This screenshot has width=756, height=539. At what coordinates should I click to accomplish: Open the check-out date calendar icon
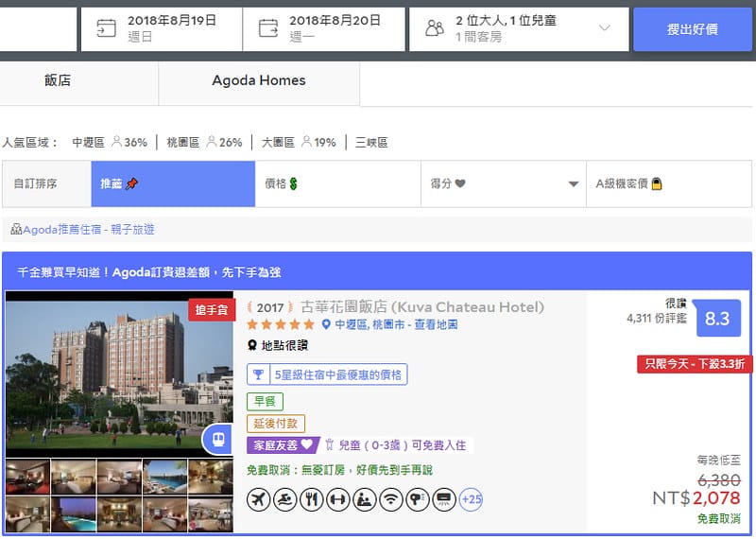[268, 28]
